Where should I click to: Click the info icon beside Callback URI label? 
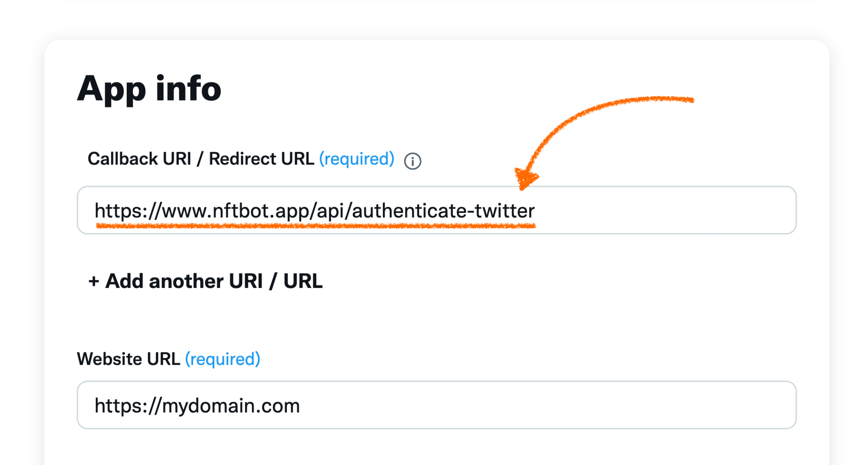pos(412,161)
